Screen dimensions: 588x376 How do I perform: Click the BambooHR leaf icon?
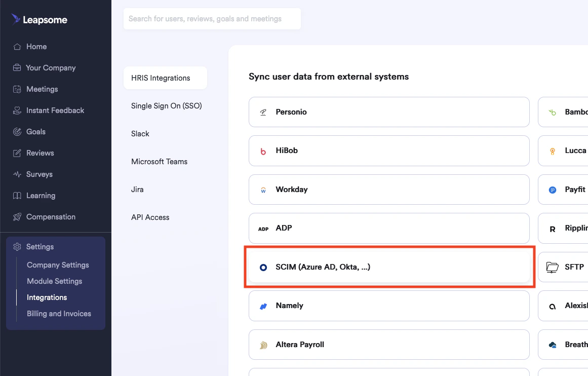(x=553, y=112)
